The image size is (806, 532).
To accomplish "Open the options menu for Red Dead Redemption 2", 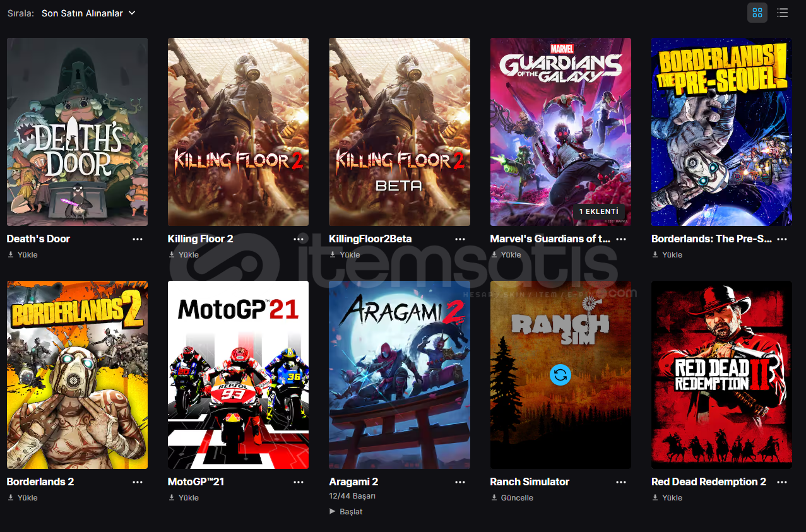I will [782, 482].
